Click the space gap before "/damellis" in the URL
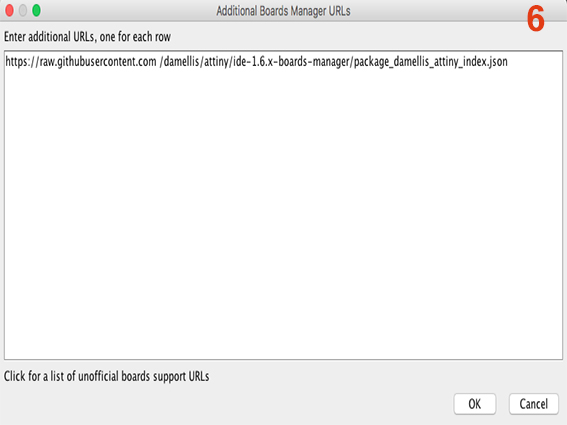This screenshot has width=567, height=425. (x=158, y=62)
